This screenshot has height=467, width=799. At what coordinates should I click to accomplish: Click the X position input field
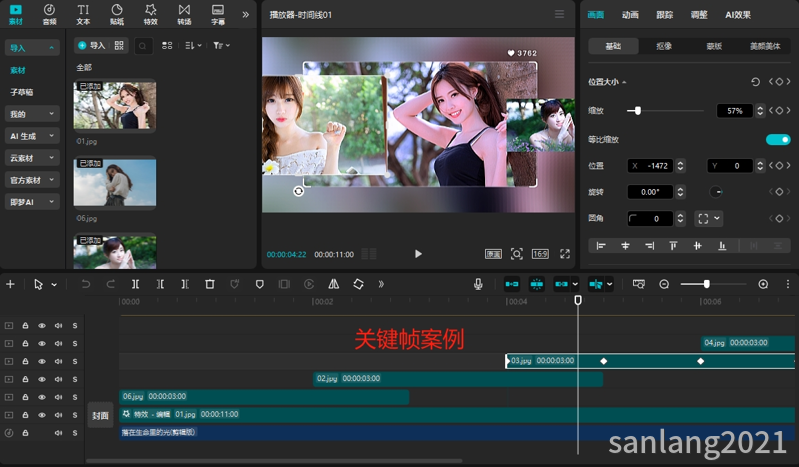click(651, 166)
